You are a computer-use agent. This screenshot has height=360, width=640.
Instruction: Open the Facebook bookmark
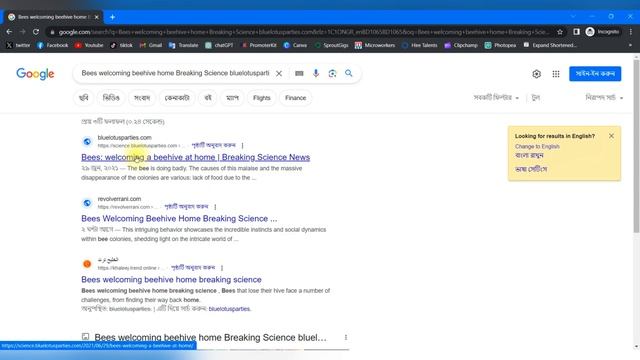(53, 45)
